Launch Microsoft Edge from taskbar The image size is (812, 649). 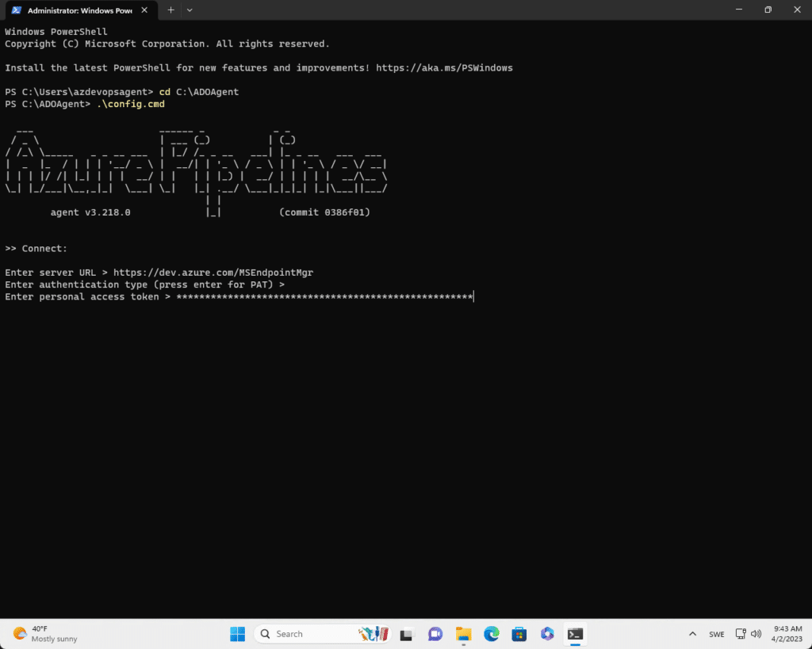[492, 634]
